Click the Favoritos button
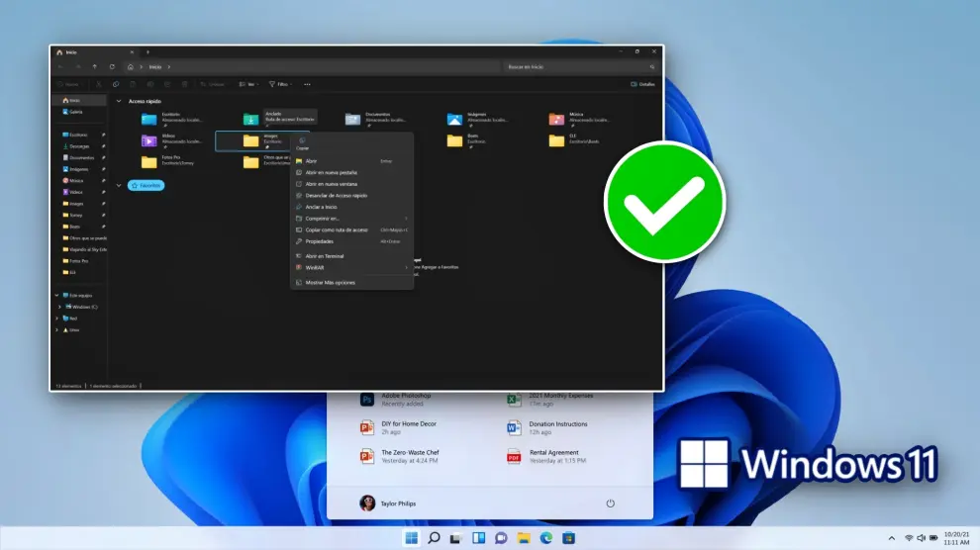This screenshot has height=550, width=980. 147,185
